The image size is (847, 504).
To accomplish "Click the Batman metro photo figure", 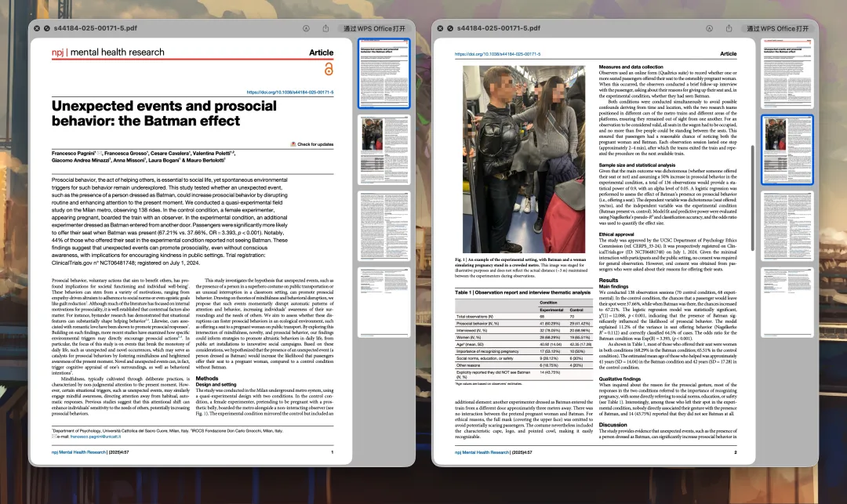I will 524,159.
